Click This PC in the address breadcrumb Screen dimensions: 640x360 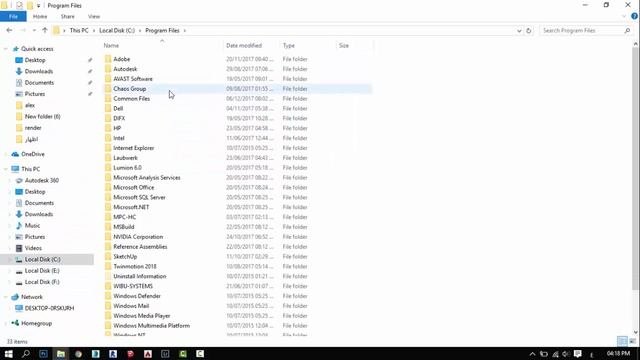(x=79, y=31)
